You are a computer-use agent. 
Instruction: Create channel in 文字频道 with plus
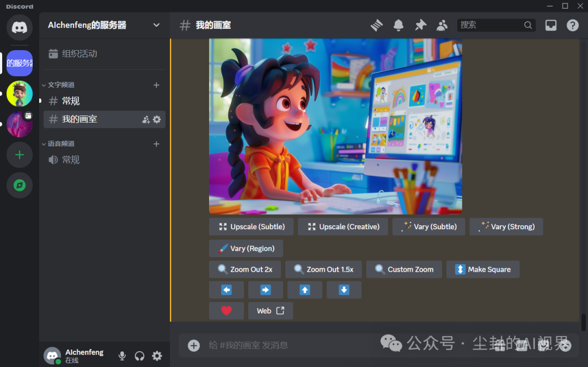tap(156, 85)
